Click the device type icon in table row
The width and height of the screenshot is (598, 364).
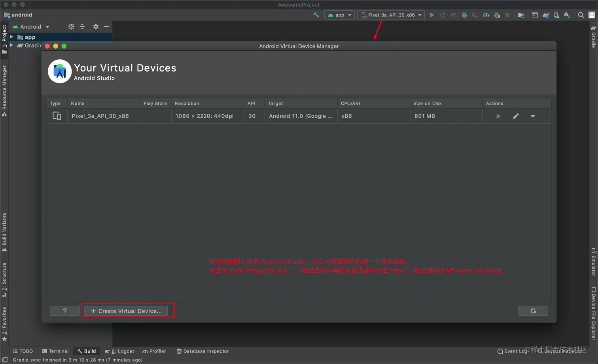[x=57, y=116]
